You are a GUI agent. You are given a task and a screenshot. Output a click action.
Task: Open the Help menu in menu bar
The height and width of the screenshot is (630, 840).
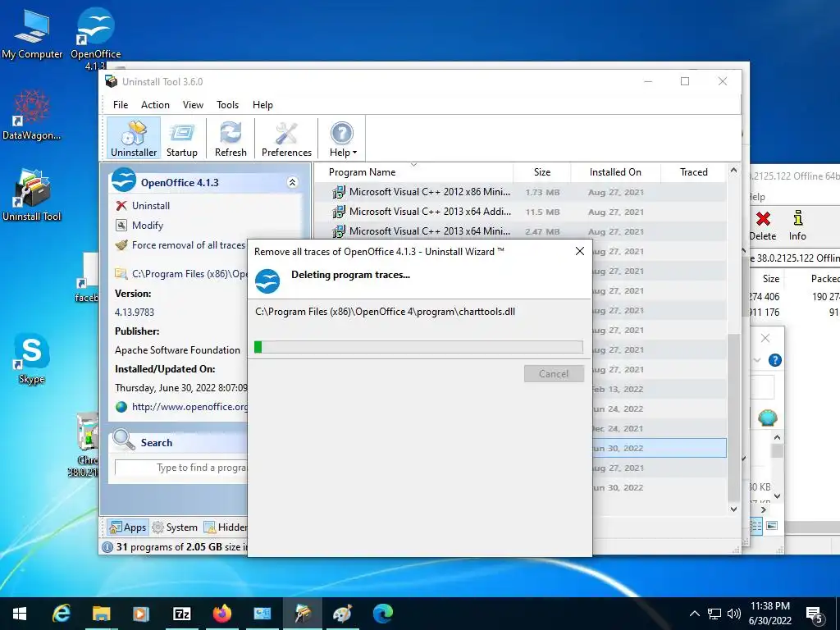pos(262,105)
